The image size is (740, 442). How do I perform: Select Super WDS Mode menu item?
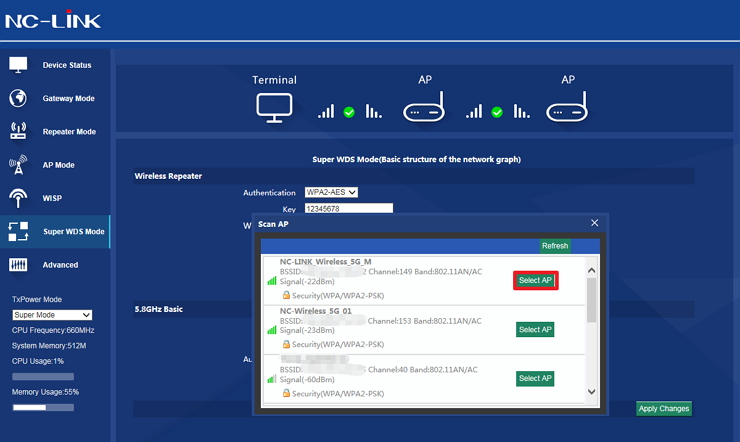click(x=55, y=232)
